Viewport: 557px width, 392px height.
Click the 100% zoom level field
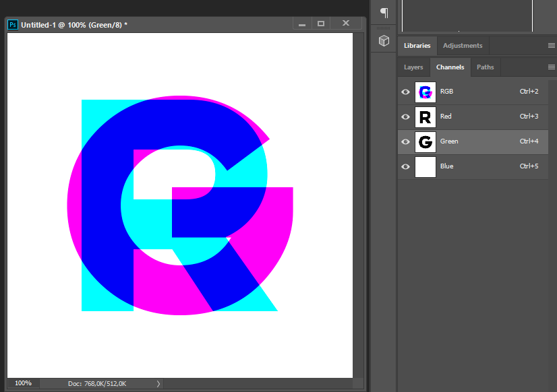tap(23, 383)
